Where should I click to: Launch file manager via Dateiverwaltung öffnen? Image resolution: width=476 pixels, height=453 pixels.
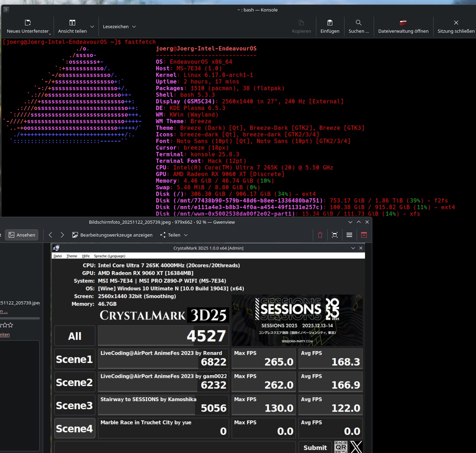click(x=403, y=27)
